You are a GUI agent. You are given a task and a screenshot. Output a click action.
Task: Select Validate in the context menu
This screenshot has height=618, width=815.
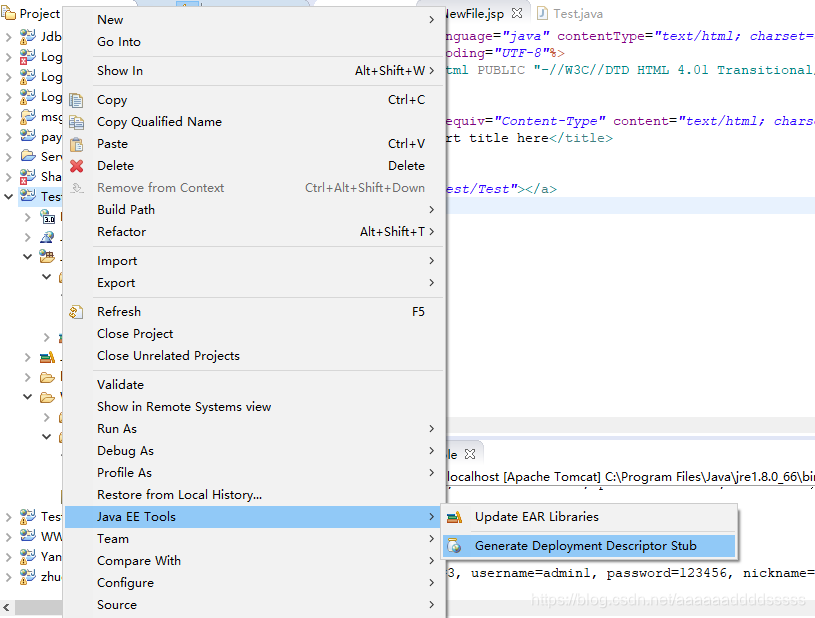120,383
